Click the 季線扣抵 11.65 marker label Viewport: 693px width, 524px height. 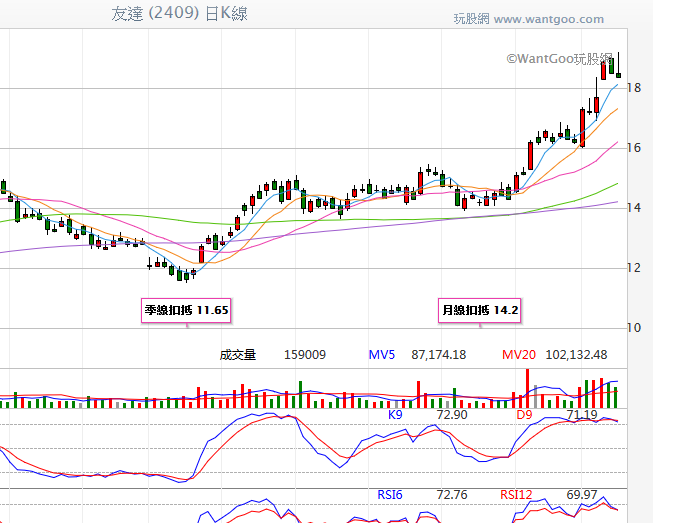186,310
